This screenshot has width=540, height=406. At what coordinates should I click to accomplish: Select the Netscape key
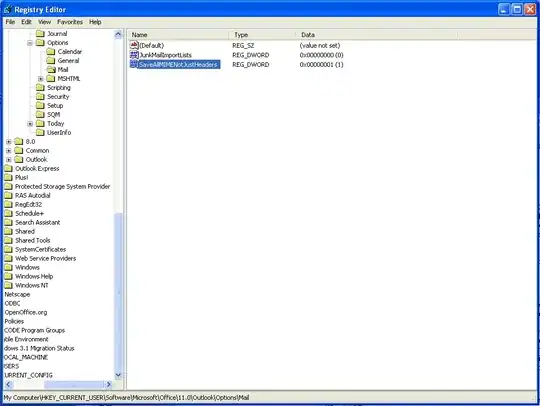[17, 294]
